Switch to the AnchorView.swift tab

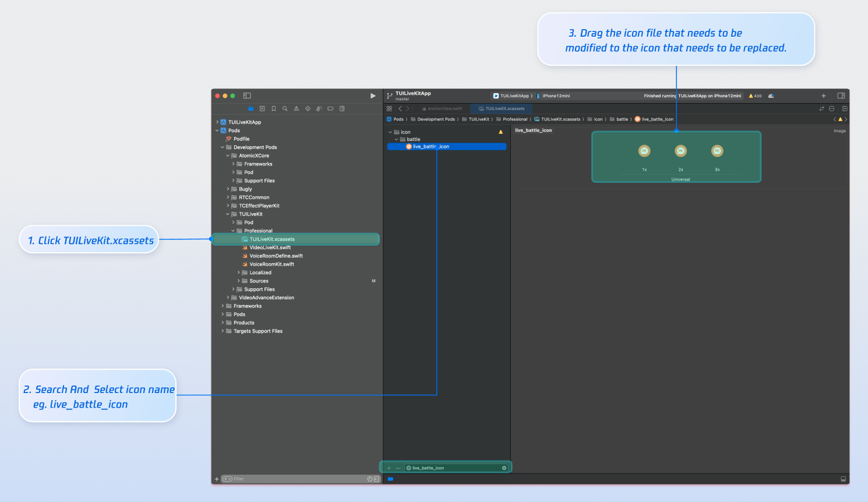tap(442, 109)
